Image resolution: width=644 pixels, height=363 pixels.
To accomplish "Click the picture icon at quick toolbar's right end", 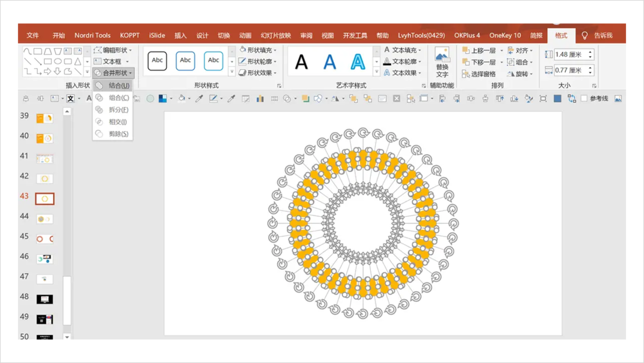I will [x=618, y=99].
